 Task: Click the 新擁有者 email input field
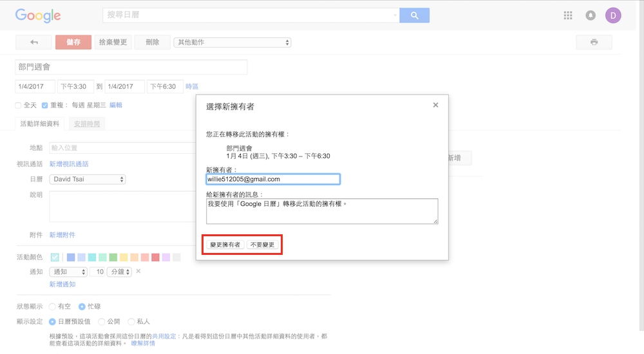click(x=272, y=179)
